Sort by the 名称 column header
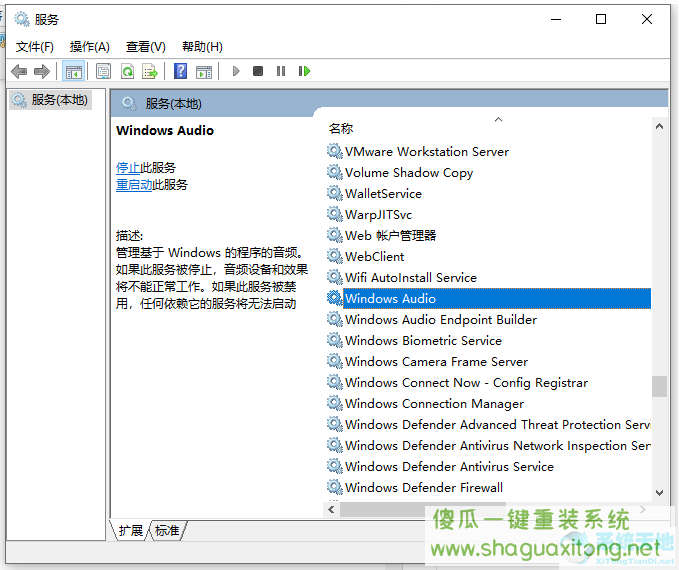The image size is (679, 570). [341, 128]
